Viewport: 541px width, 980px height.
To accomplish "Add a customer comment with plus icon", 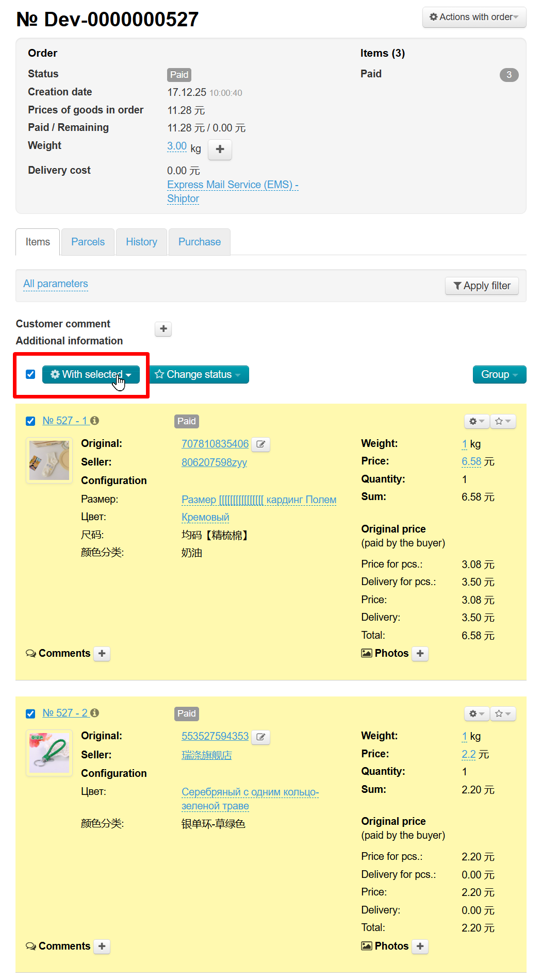I will [163, 329].
